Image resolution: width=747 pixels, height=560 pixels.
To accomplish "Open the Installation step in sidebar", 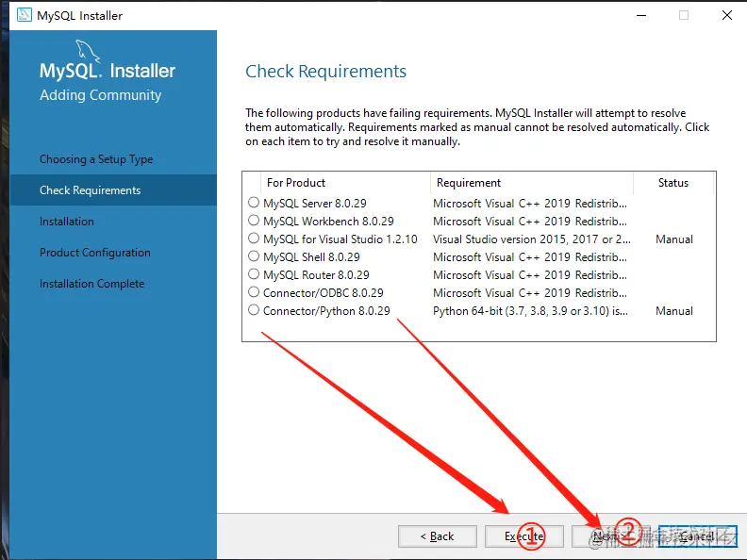I will click(x=67, y=222).
